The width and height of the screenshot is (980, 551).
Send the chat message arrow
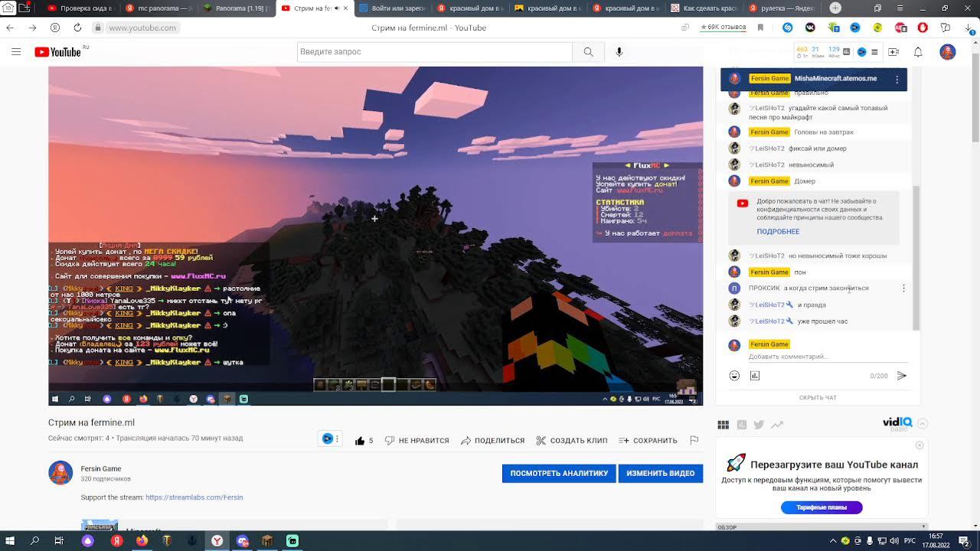902,376
